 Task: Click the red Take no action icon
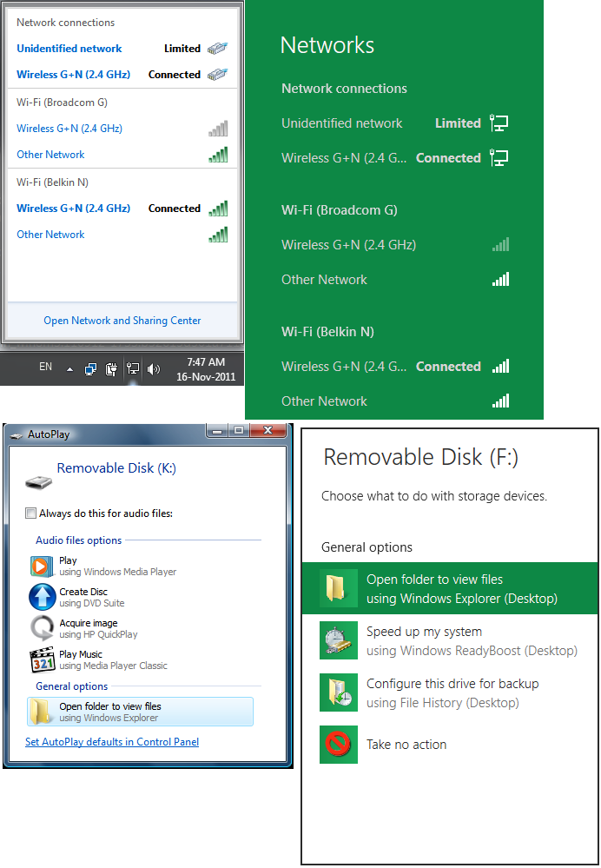click(x=339, y=745)
